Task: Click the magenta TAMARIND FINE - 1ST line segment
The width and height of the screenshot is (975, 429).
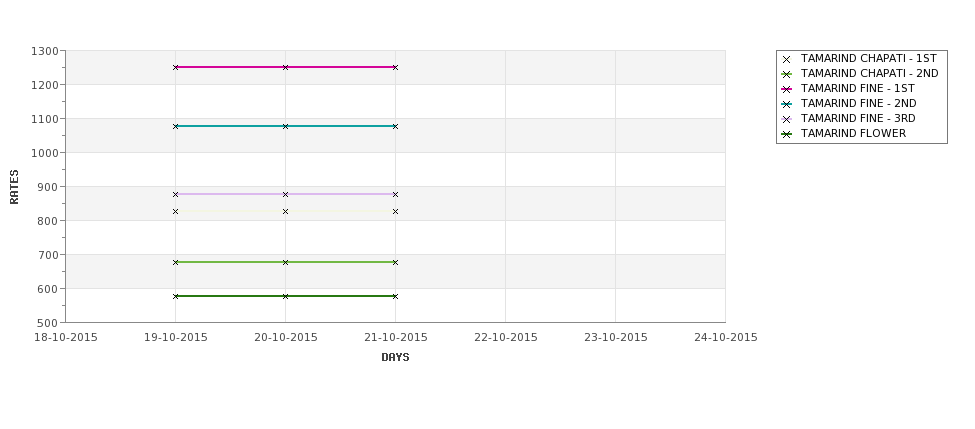Action: click(285, 67)
